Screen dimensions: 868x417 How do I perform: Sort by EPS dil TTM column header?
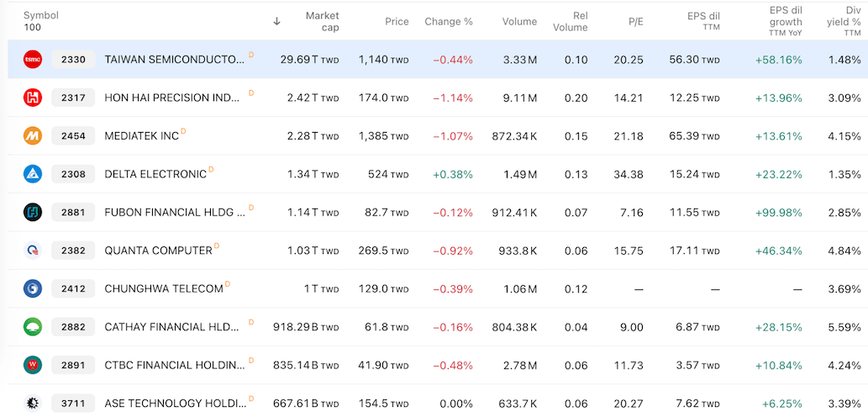702,20
